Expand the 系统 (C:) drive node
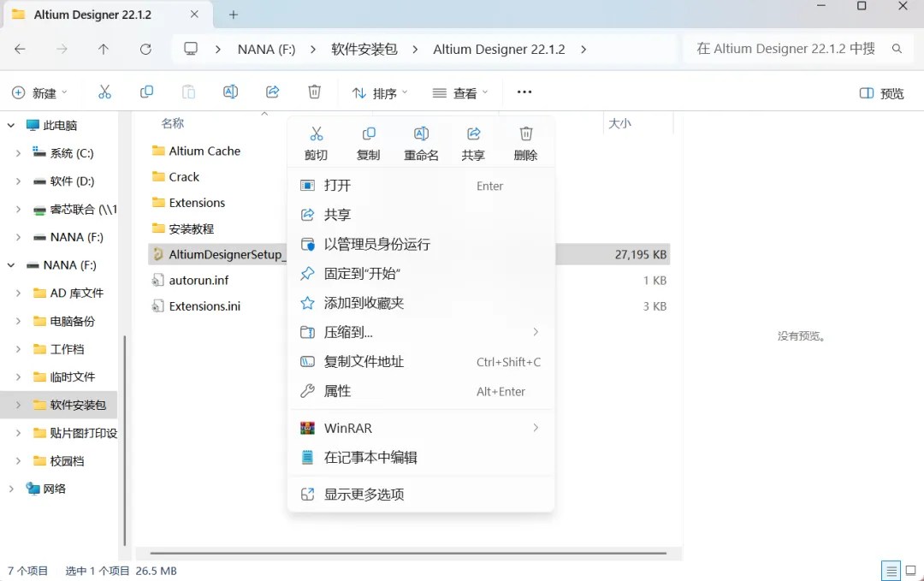924x581 pixels. 18,153
